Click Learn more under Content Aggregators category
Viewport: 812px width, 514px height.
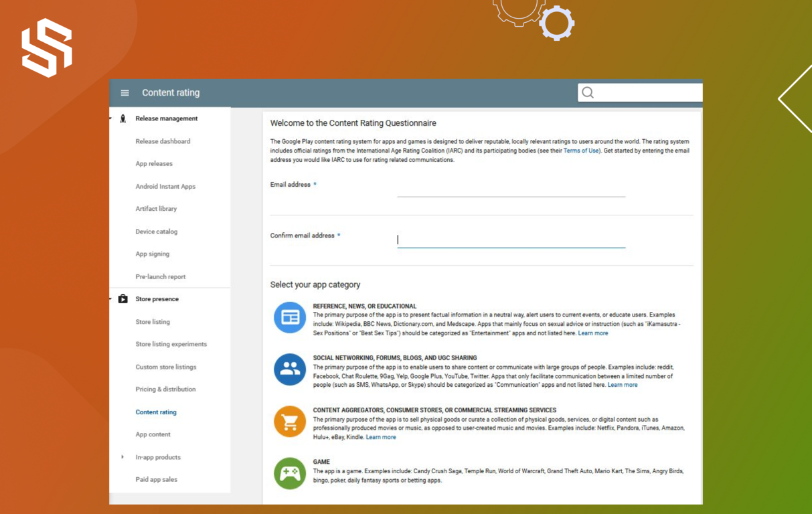click(x=381, y=437)
